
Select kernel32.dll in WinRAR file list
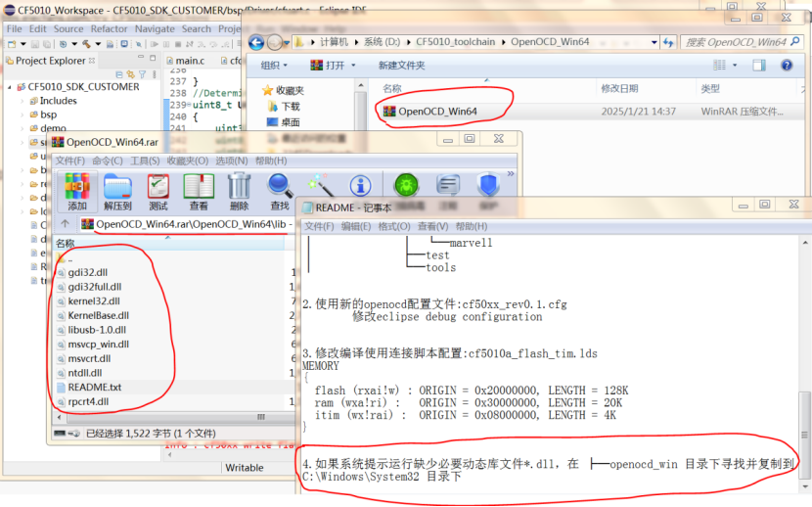(88, 300)
